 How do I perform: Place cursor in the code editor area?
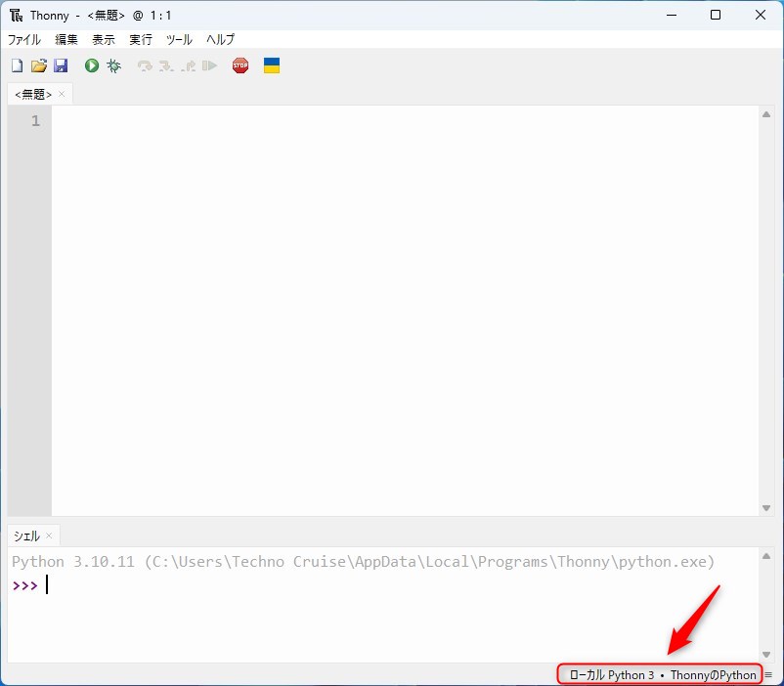click(x=405, y=310)
